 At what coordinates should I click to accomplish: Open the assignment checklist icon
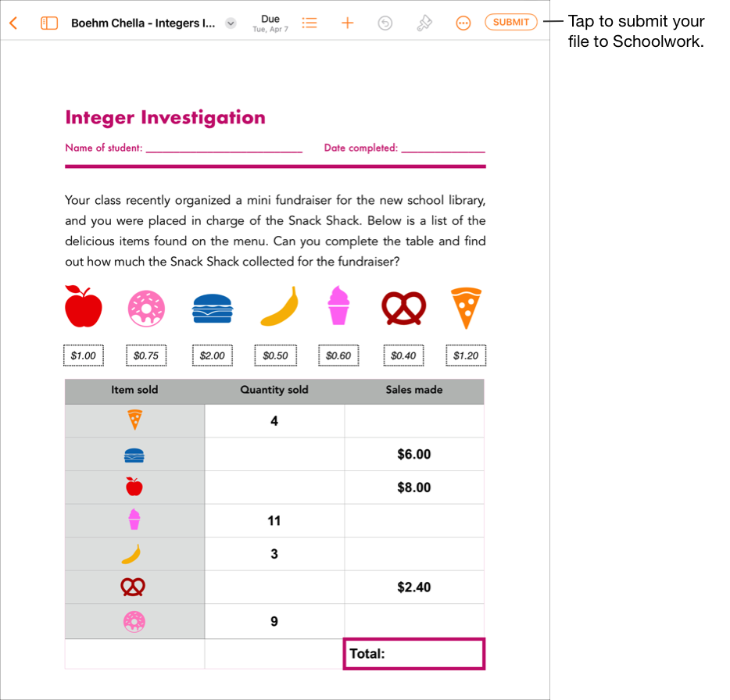click(x=310, y=23)
